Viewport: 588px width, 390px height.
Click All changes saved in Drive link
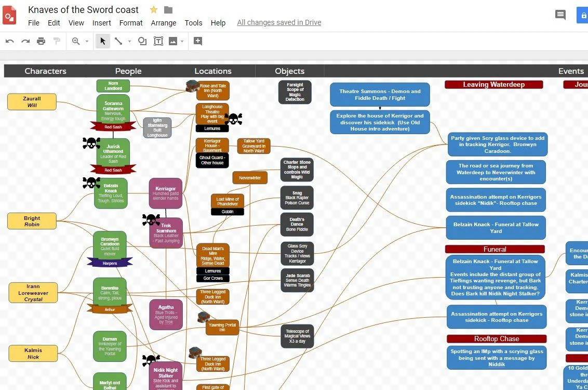tap(279, 22)
